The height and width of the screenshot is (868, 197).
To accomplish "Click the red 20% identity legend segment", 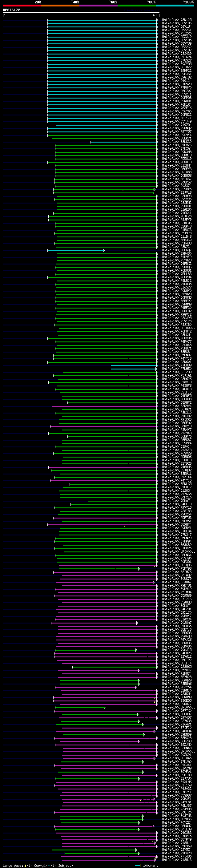I will coord(22,6).
